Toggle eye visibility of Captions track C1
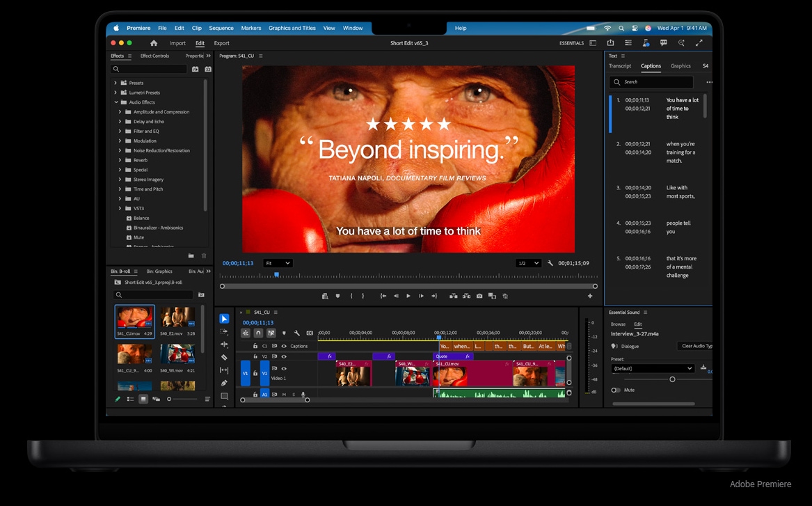Viewport: 812px width, 506px height. (x=284, y=346)
